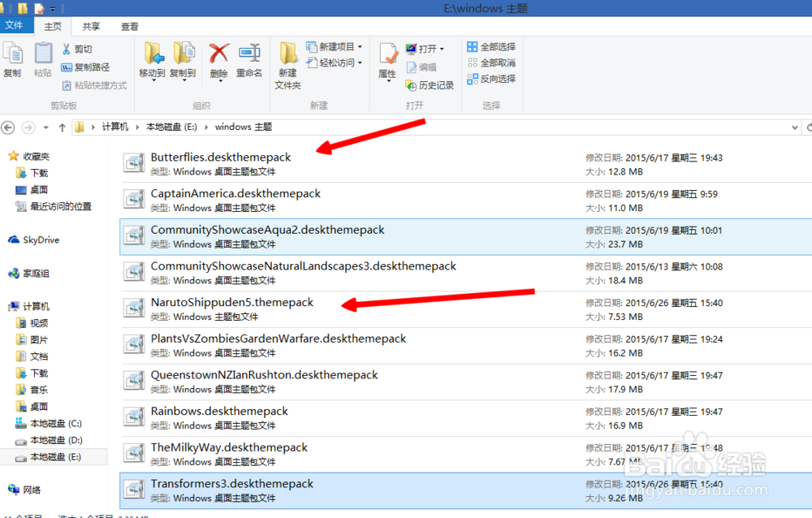Click the Rename (重命名) icon
Screen dimensions: 812x518
(249, 54)
